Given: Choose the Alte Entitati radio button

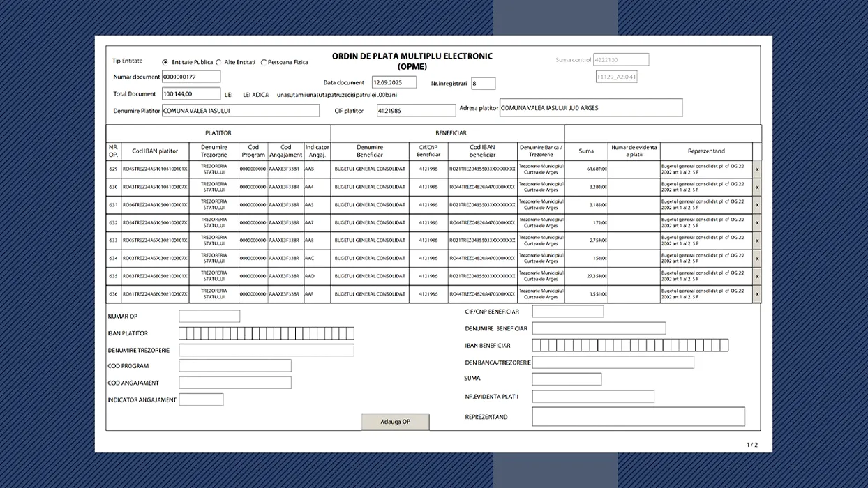Looking at the screenshot, I should pyautogui.click(x=219, y=62).
